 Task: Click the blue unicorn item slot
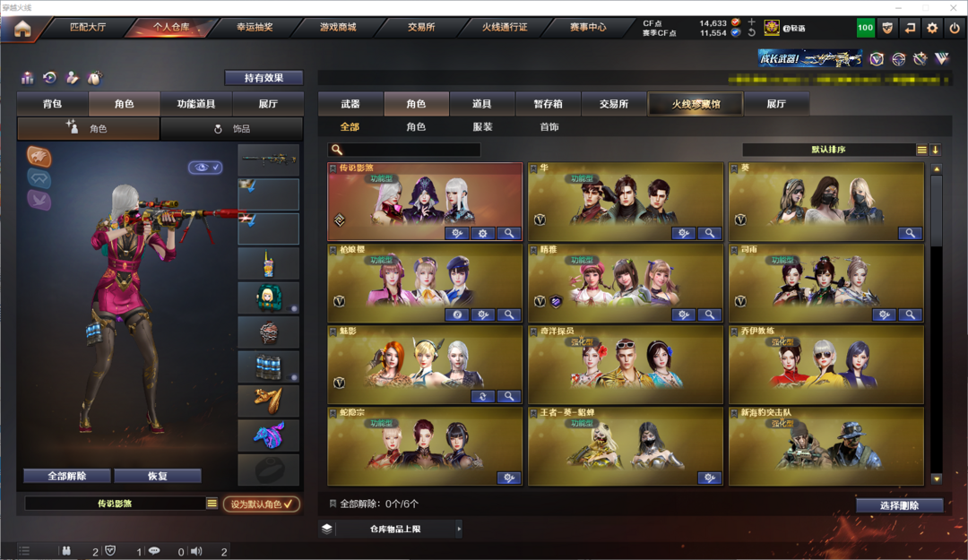(269, 435)
